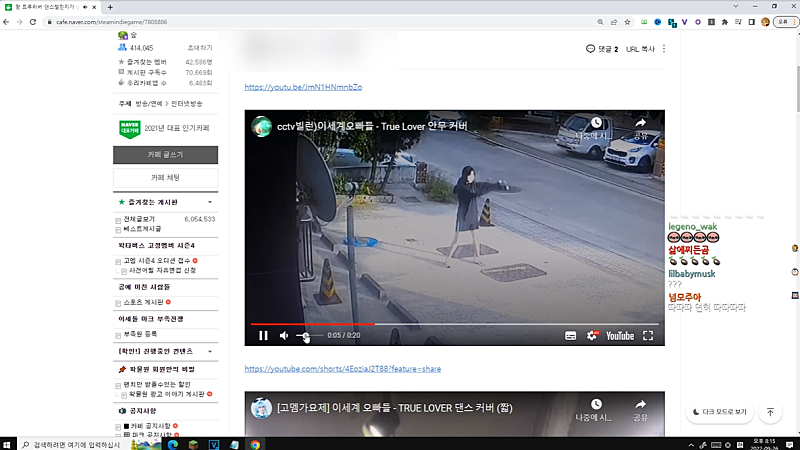Go back in browser history

click(6, 22)
